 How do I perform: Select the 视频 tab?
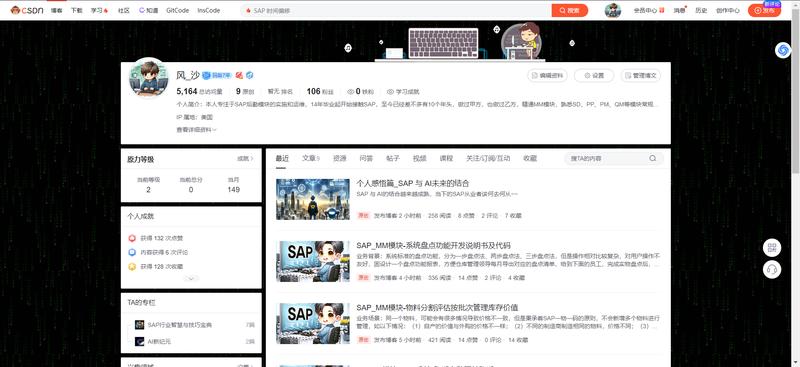coord(419,158)
